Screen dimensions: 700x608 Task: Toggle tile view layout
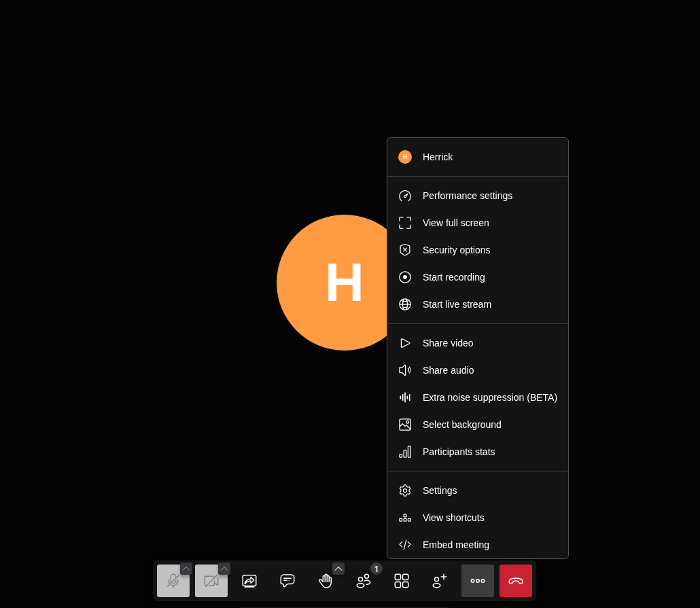pos(402,581)
